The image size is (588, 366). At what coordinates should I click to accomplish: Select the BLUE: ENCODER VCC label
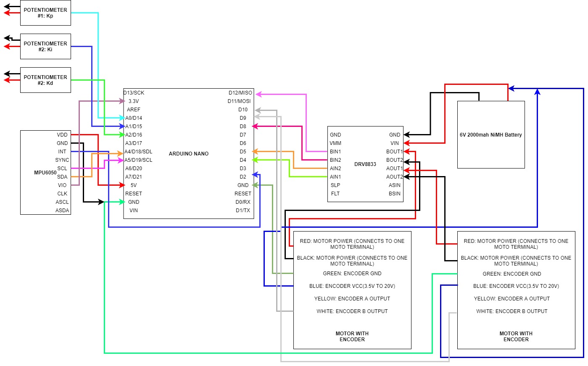(x=352, y=286)
